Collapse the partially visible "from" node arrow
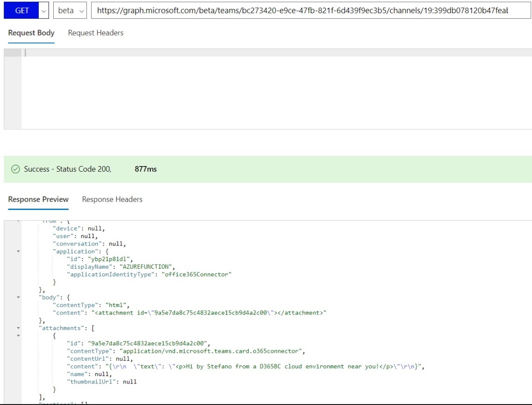This screenshot has width=532, height=405. (18, 221)
